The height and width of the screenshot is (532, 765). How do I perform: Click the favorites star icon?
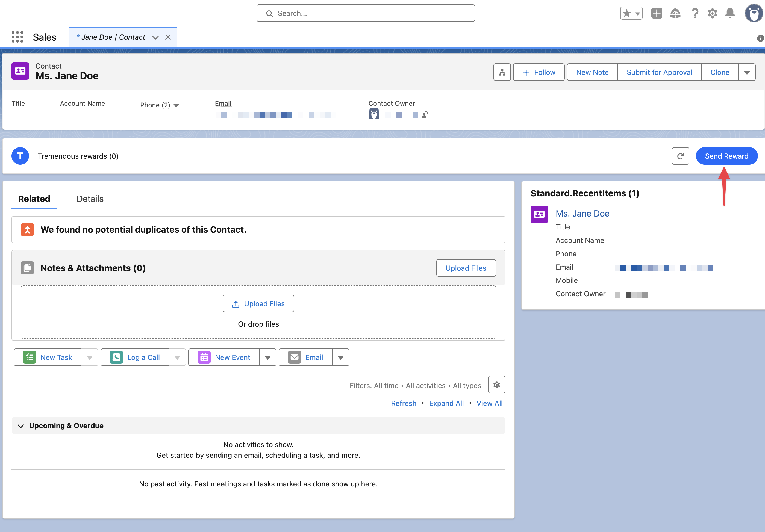pyautogui.click(x=626, y=13)
